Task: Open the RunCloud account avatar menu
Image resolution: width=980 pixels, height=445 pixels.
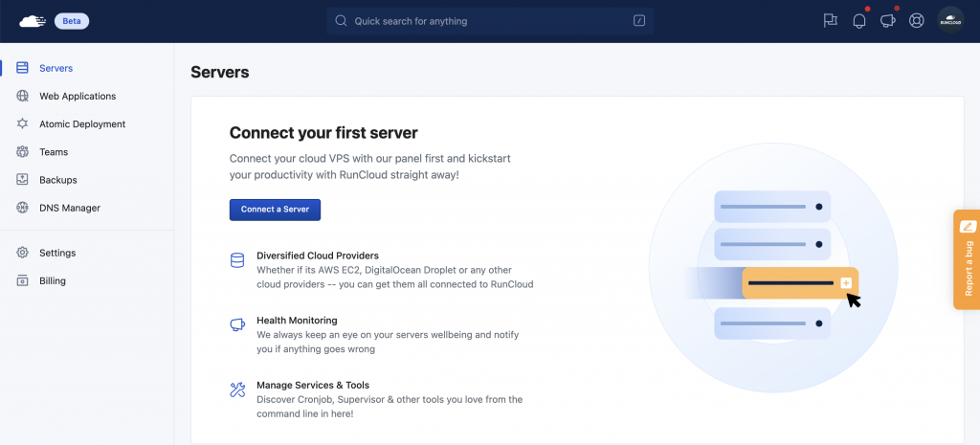Action: [950, 21]
